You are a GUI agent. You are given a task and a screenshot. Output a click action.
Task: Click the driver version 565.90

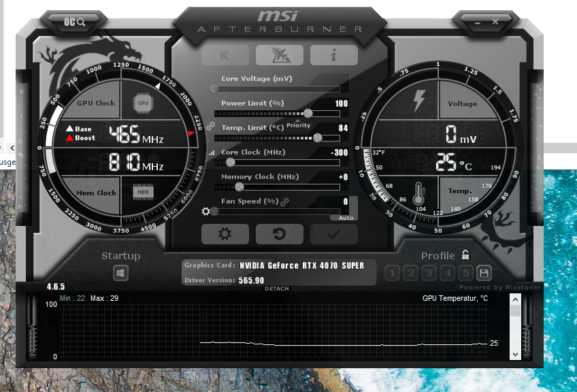[x=251, y=280]
